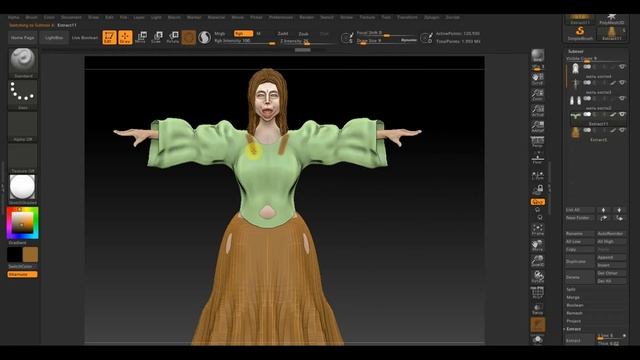Expand the Split section

click(571, 289)
